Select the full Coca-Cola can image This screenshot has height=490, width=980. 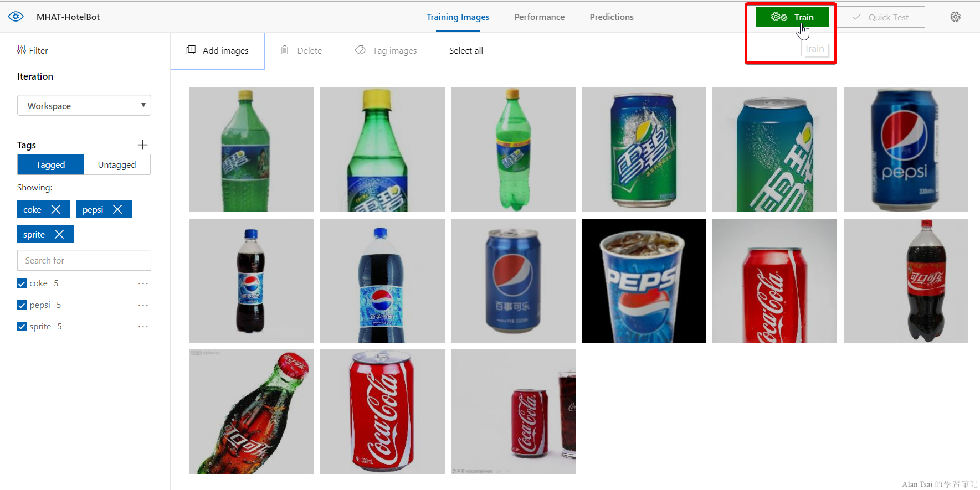tap(382, 411)
